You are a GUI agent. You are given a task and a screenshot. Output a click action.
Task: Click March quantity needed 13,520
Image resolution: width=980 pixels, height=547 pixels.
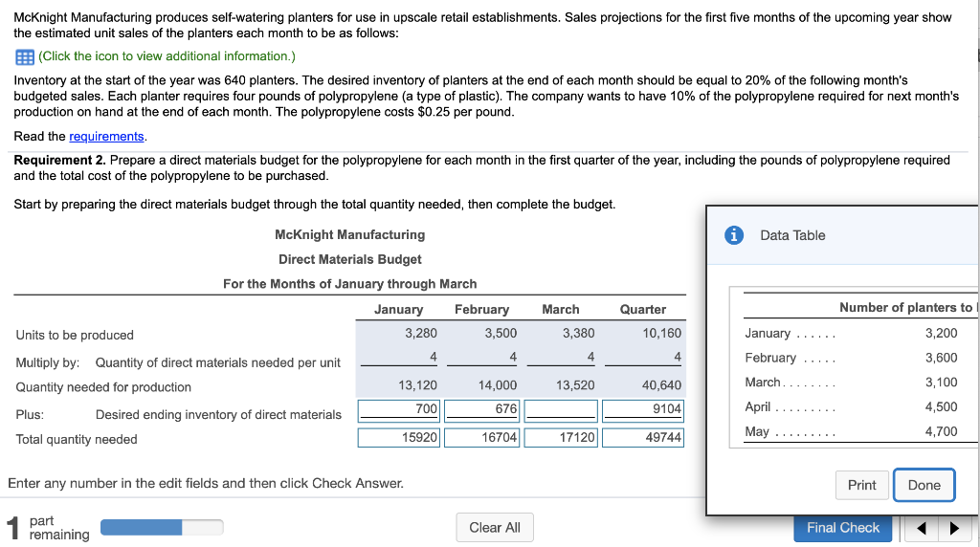point(575,385)
